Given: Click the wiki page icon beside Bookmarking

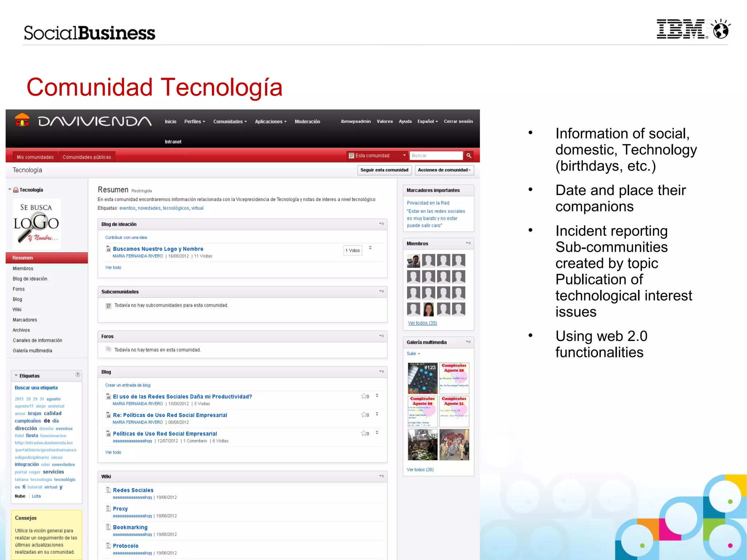Looking at the screenshot, I should 108,527.
